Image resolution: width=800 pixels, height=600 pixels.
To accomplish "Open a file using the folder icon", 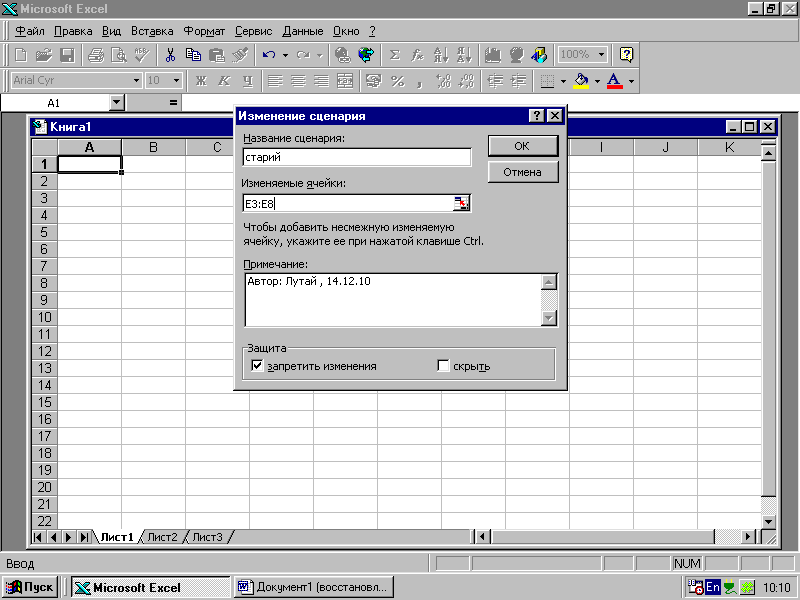I will point(44,55).
